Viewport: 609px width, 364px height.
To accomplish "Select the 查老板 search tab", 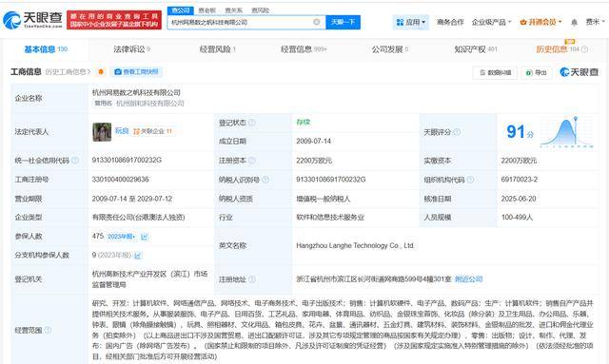I will (207, 10).
